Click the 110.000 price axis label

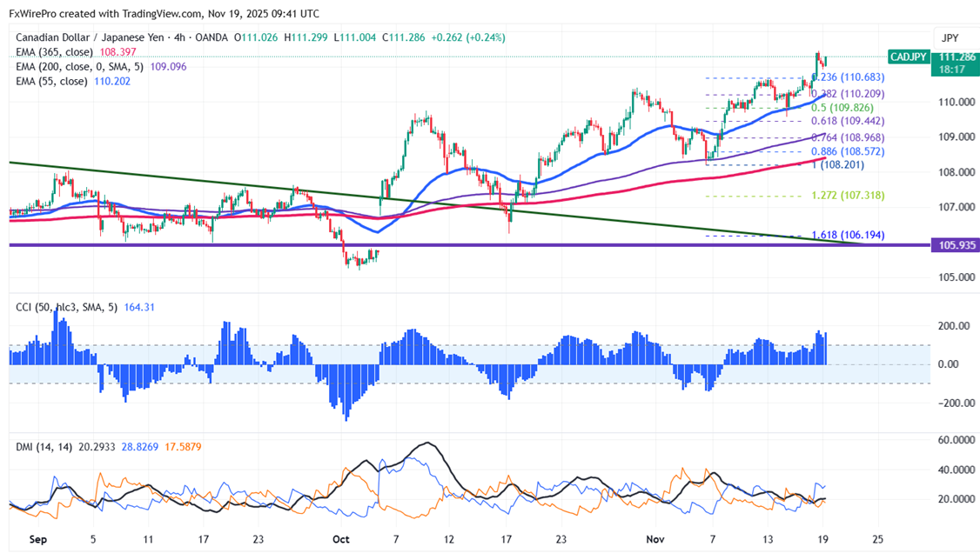pyautogui.click(x=957, y=102)
